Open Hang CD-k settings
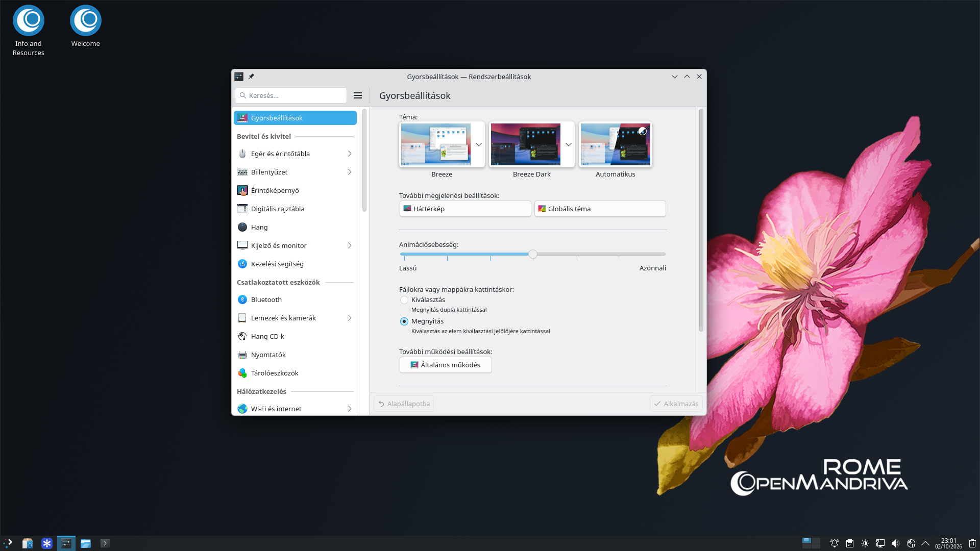The height and width of the screenshot is (551, 980). pyautogui.click(x=295, y=336)
